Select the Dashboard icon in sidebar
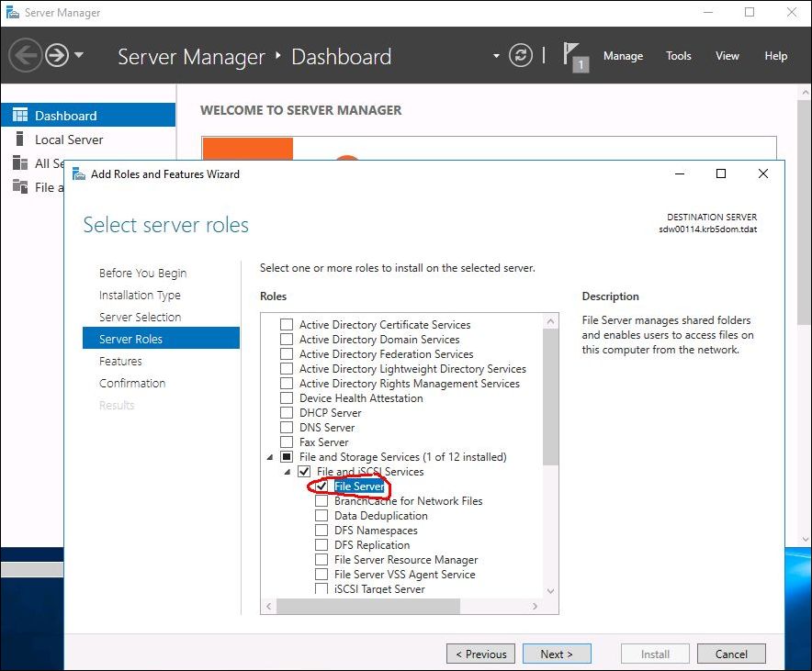This screenshot has height=671, width=812. [20, 115]
